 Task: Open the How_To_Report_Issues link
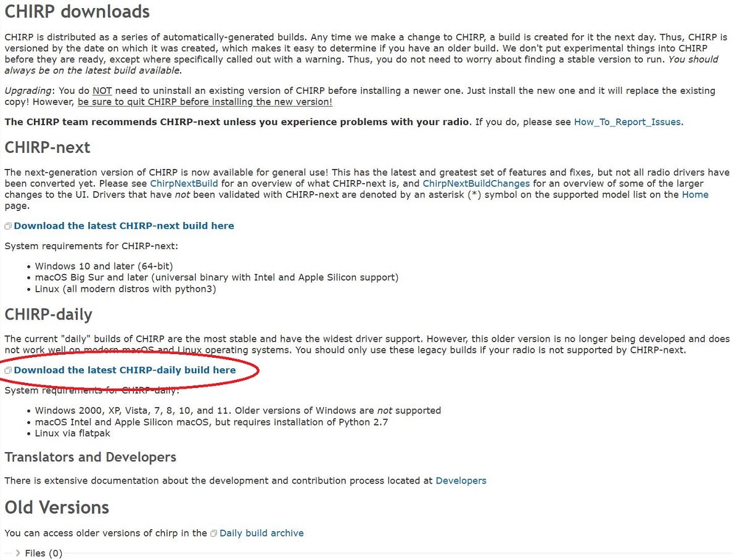[x=627, y=122]
